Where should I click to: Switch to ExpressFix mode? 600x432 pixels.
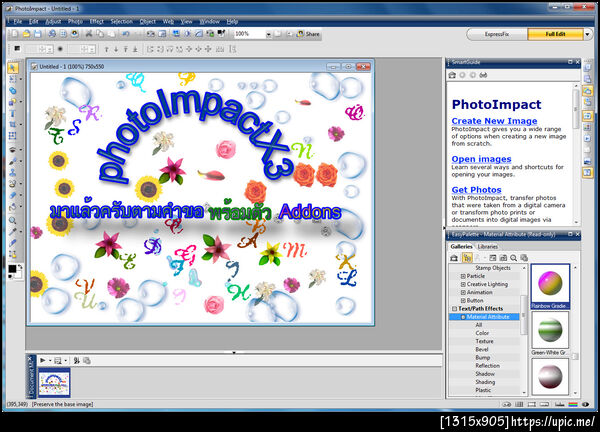497,34
